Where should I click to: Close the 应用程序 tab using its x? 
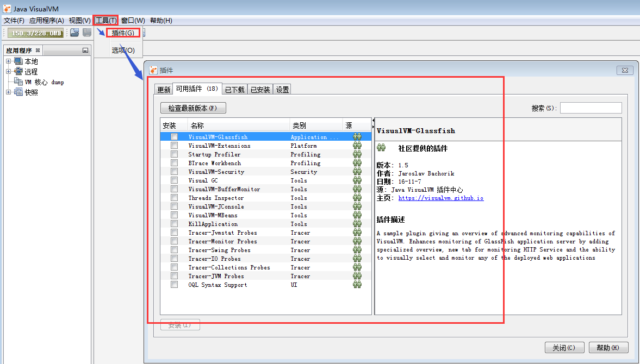[x=38, y=51]
